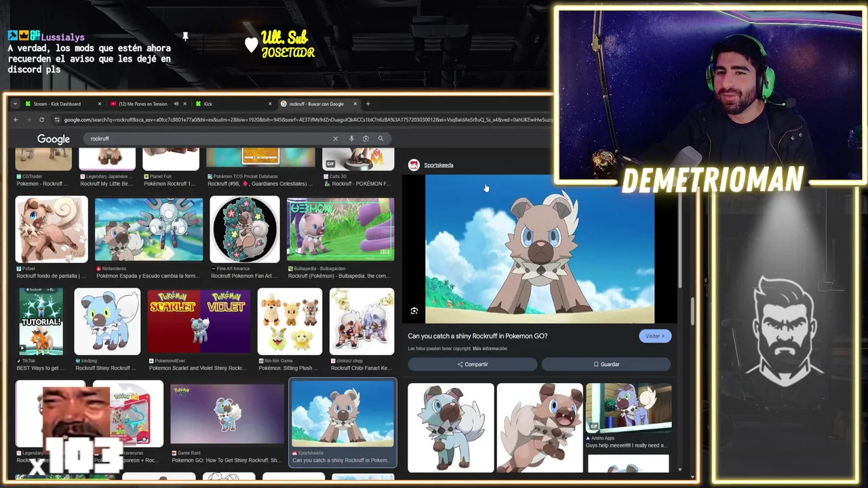Viewport: 868px width, 488px height.
Task: Open the Más información copyright link
Action: 490,348
